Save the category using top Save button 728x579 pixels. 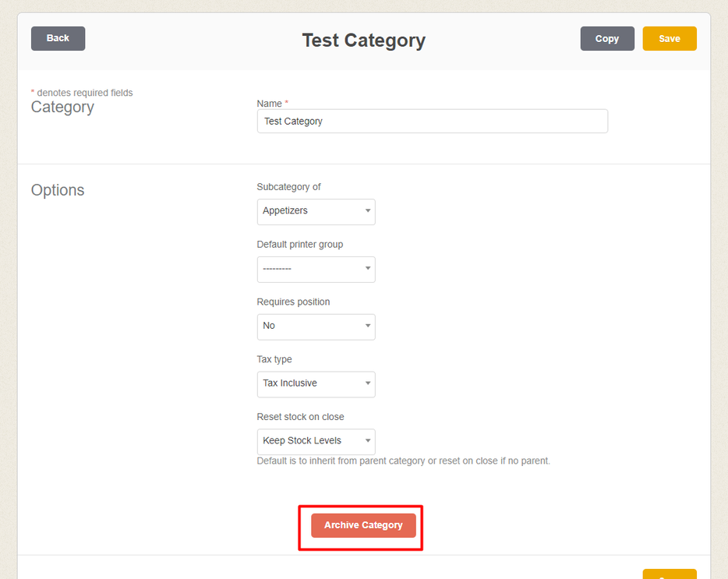(x=669, y=38)
